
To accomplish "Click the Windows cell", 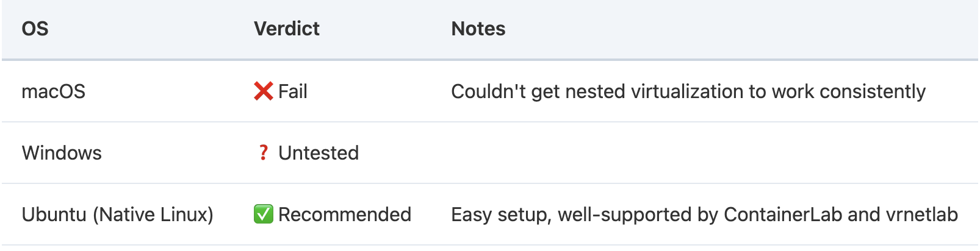I will point(62,153).
